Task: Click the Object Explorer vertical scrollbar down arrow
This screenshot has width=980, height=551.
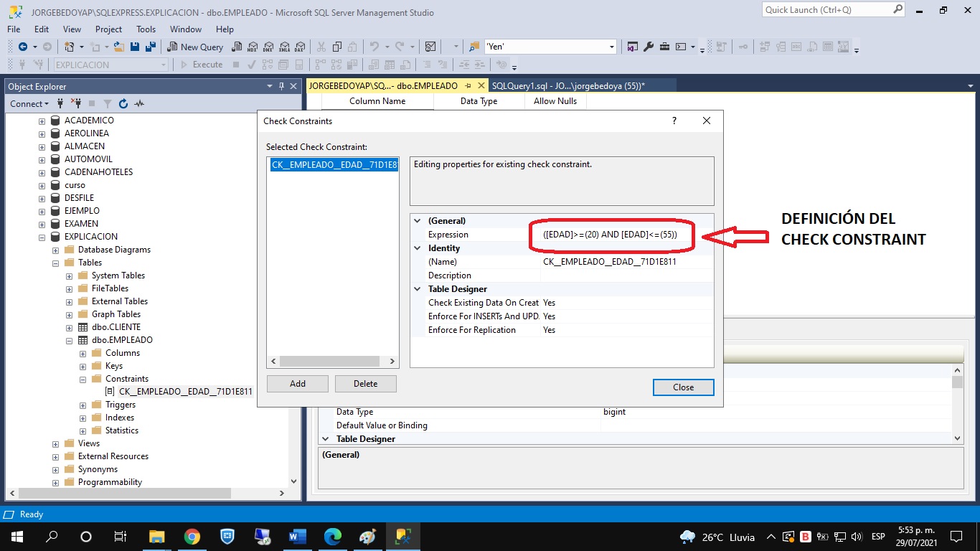Action: coord(293,482)
